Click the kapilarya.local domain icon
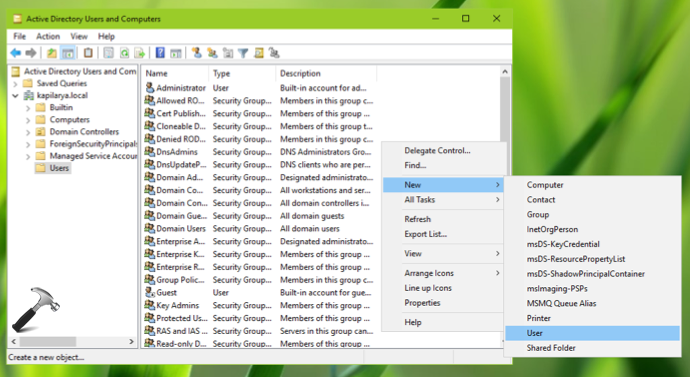The height and width of the screenshot is (377, 690). tap(29, 95)
